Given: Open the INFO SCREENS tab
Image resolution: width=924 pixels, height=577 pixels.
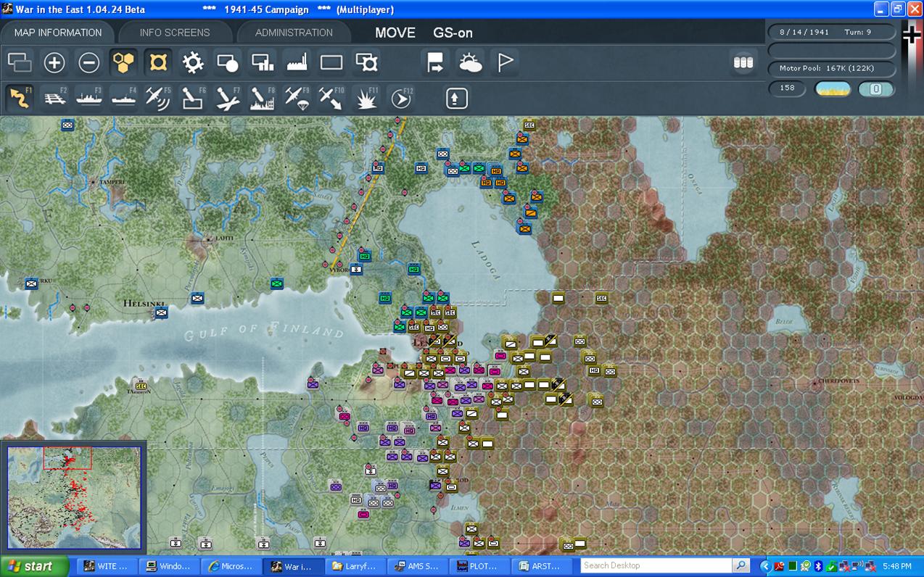Looking at the screenshot, I should (175, 33).
